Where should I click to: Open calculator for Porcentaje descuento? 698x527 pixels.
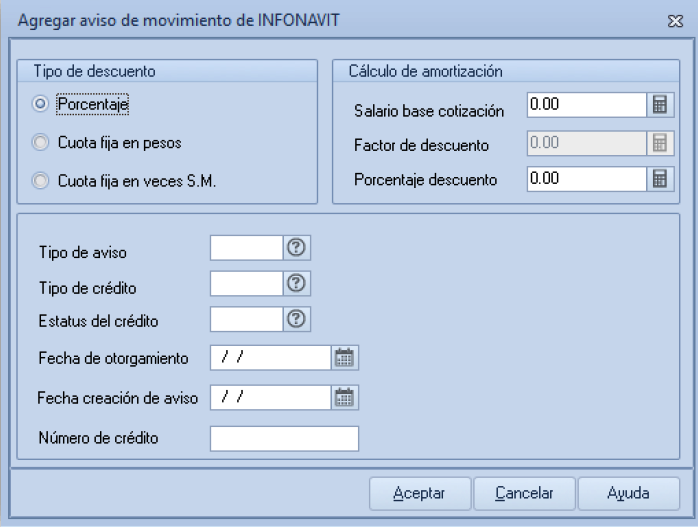coord(660,179)
